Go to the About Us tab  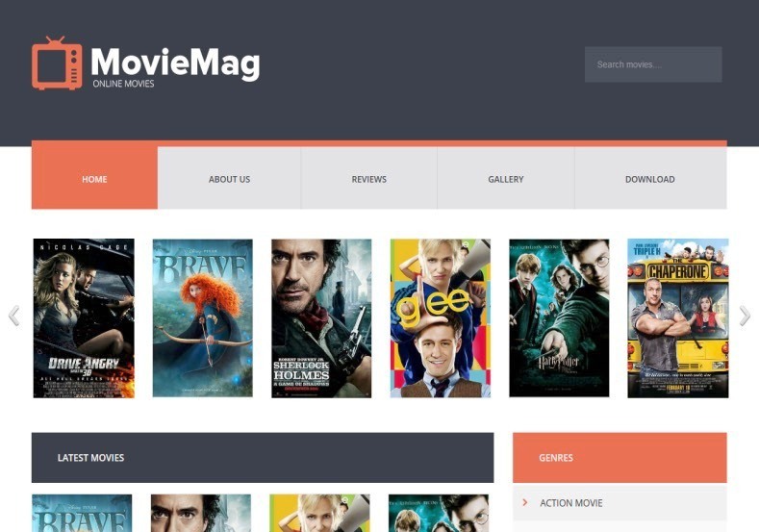tap(230, 179)
